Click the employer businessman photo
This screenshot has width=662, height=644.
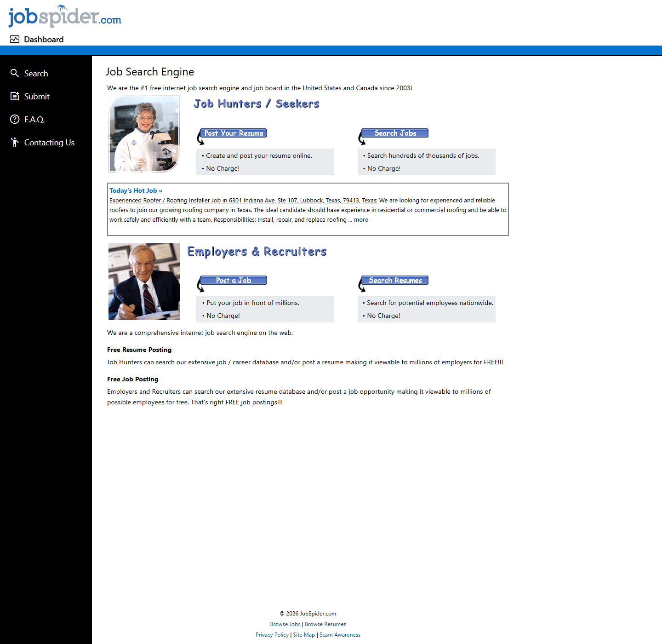[144, 282]
